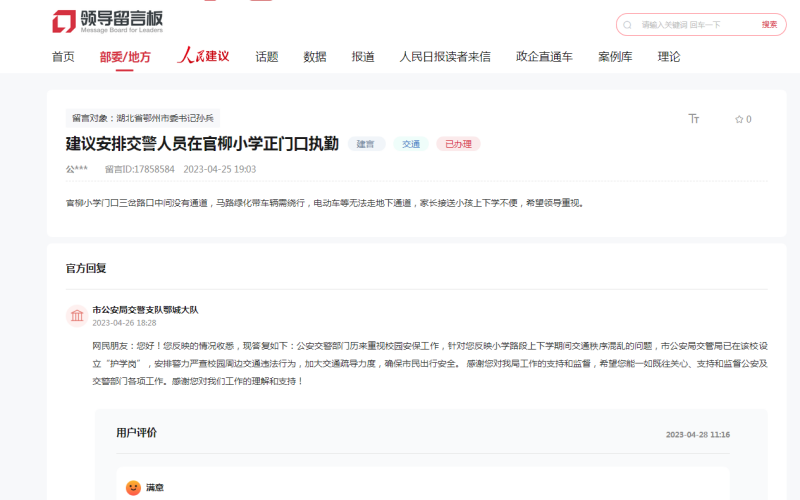This screenshot has width=800, height=500.
Task: Click the 领导留言板 logo
Action: tap(108, 21)
